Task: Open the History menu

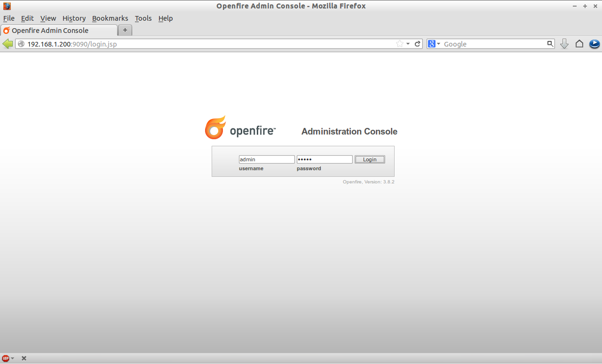Action: pos(74,18)
